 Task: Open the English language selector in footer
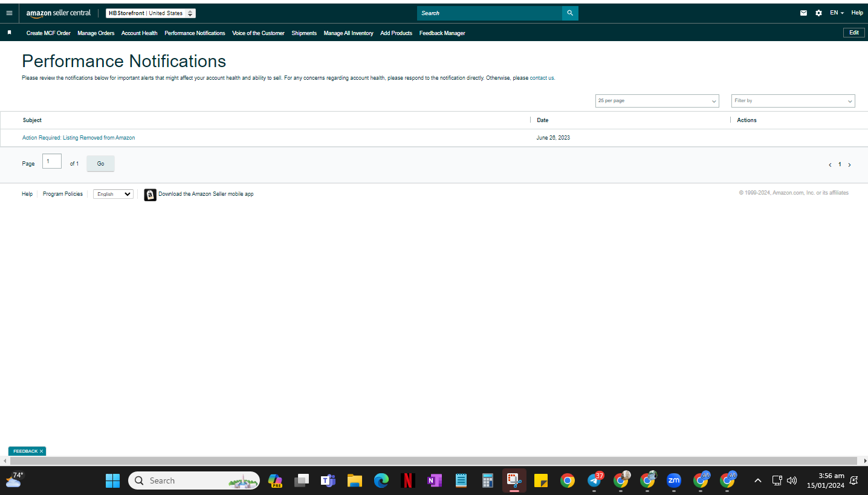tap(113, 194)
